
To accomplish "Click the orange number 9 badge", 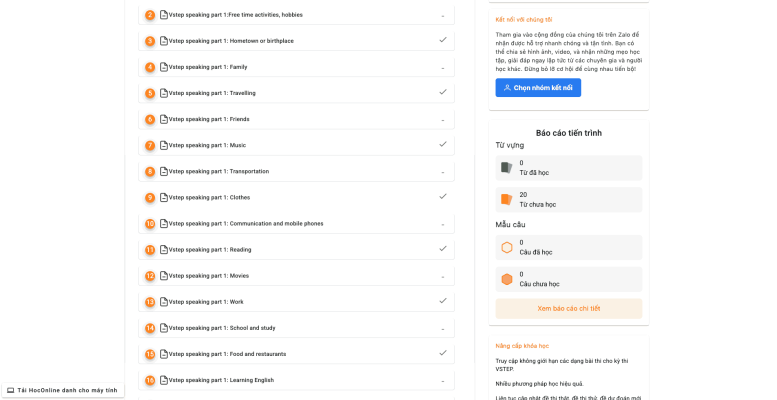I will pyautogui.click(x=150, y=197).
